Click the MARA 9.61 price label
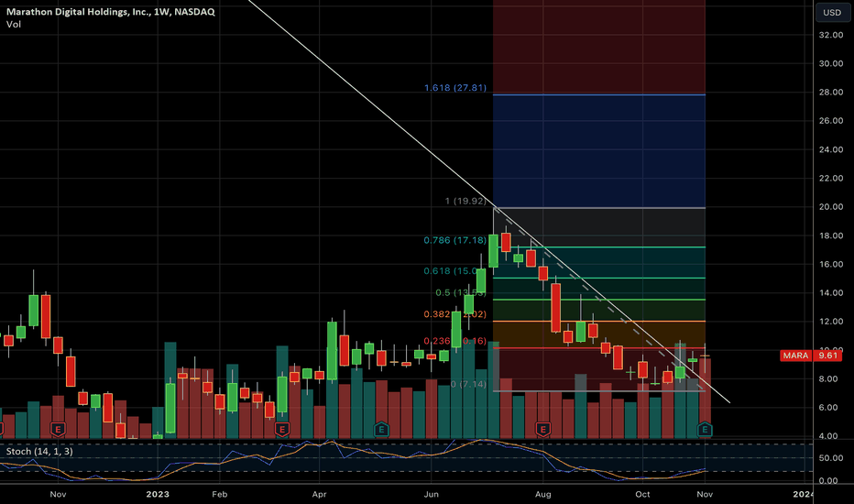Image resolution: width=854 pixels, height=504 pixels. [x=811, y=356]
